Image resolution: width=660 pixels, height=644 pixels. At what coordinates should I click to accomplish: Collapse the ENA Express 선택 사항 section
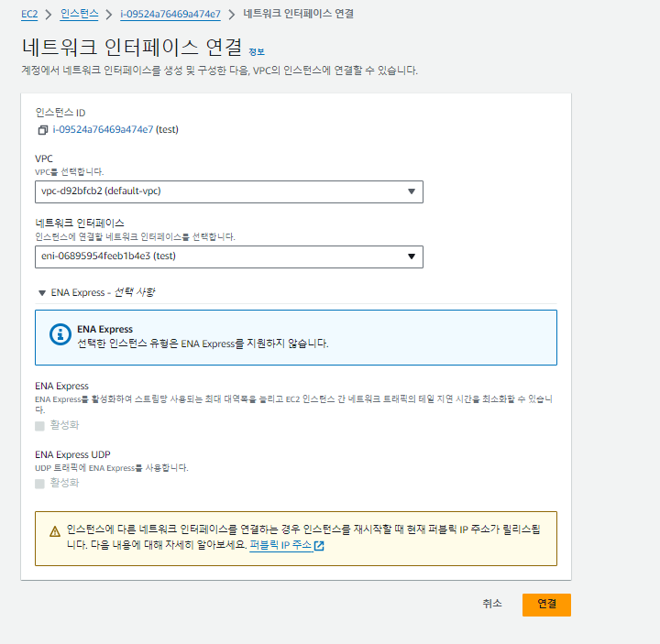(x=41, y=293)
